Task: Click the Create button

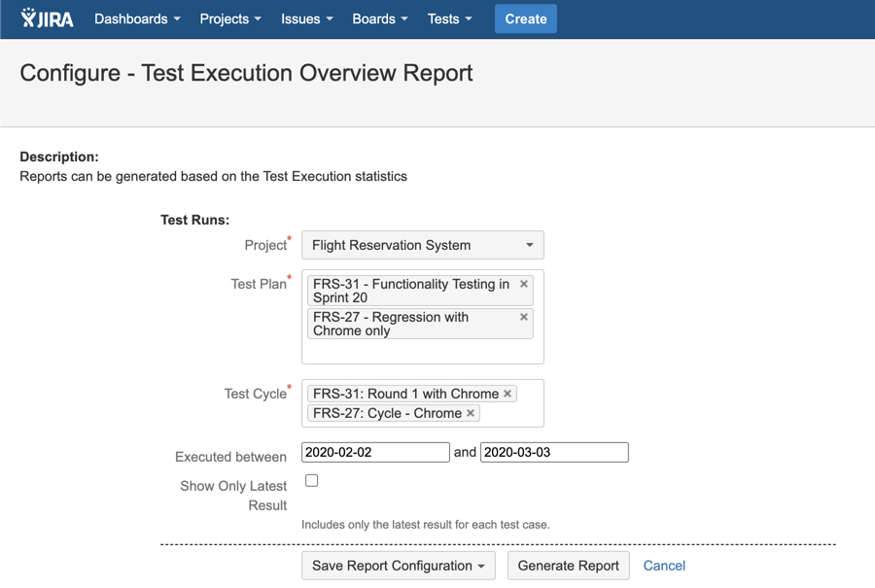Action: (x=525, y=18)
